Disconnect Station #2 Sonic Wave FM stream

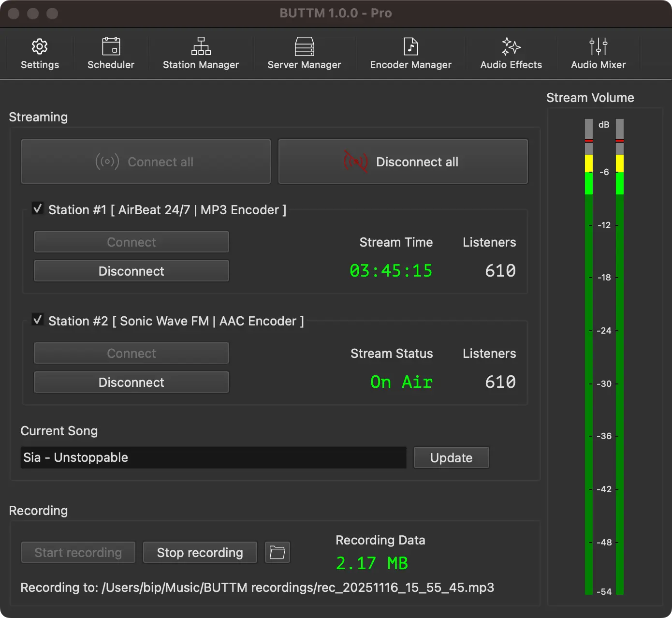tap(131, 383)
